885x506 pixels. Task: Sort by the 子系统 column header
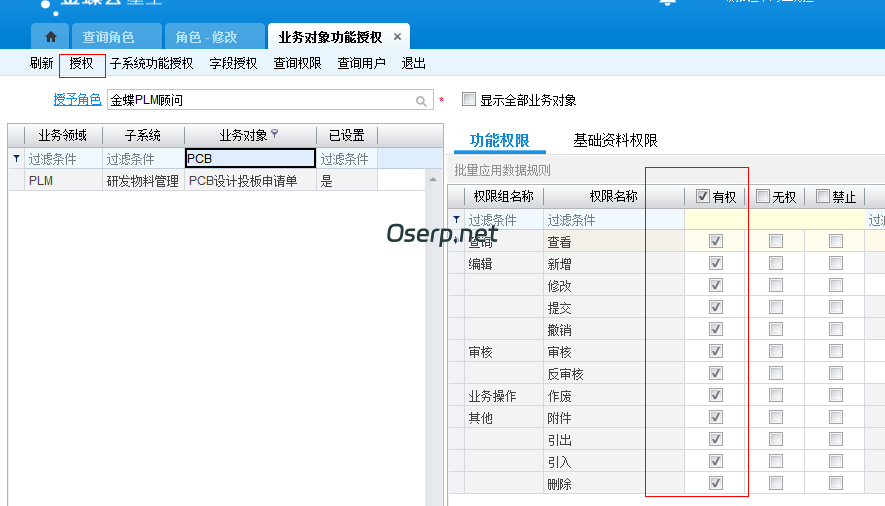coord(143,135)
